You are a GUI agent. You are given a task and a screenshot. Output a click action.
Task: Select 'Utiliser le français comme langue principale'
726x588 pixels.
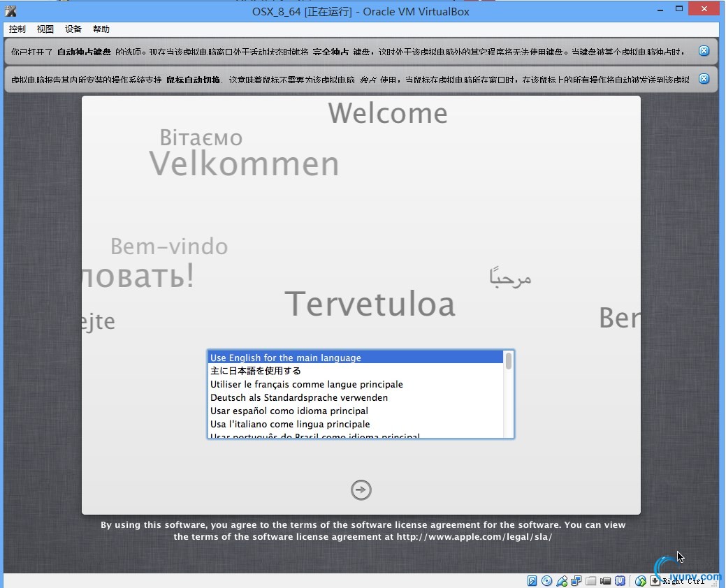[x=356, y=385]
